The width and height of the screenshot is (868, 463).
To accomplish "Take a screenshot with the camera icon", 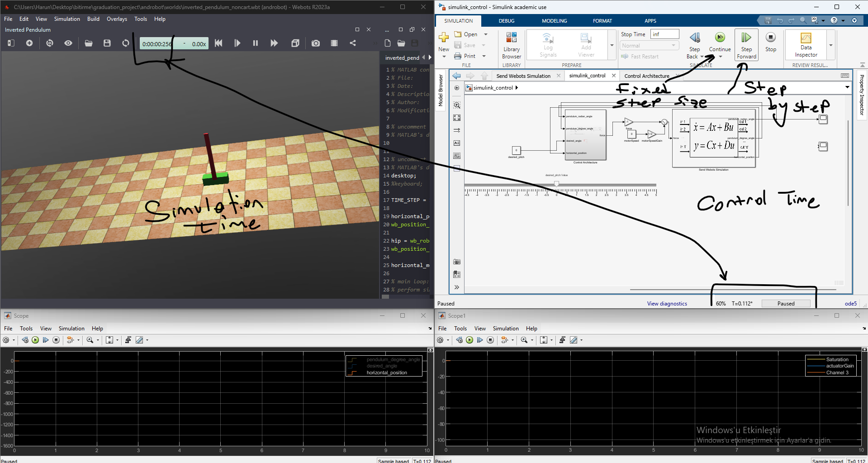I will point(316,43).
